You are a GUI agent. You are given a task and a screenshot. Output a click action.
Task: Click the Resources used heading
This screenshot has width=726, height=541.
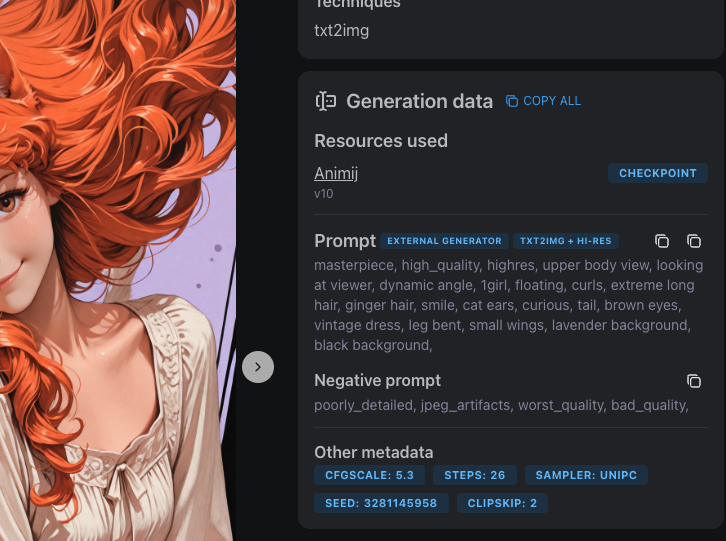coord(381,141)
